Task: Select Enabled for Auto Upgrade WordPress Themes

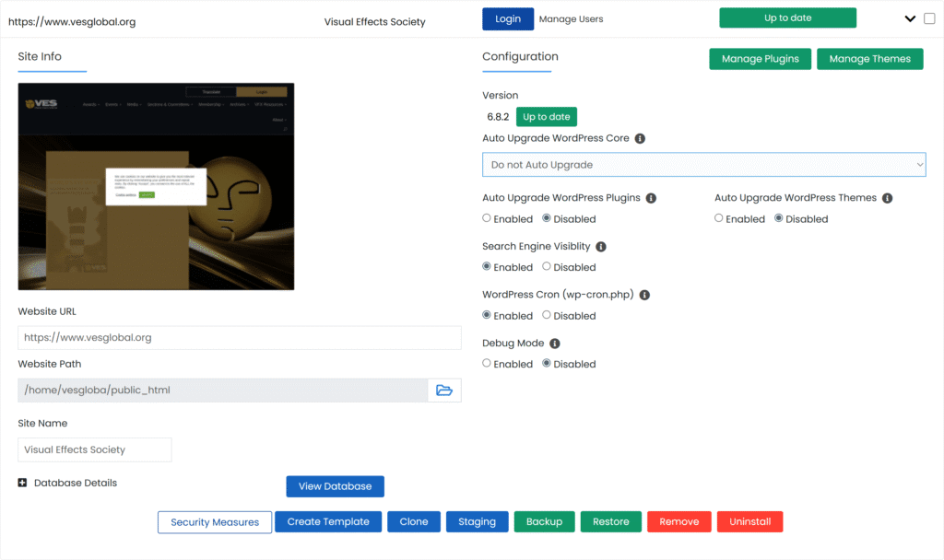Action: (719, 218)
